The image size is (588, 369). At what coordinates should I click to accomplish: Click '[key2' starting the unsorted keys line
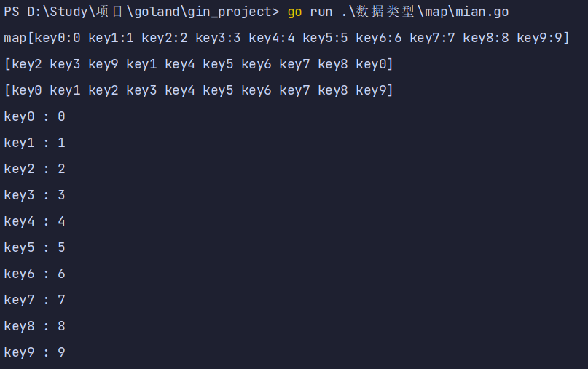(x=23, y=64)
